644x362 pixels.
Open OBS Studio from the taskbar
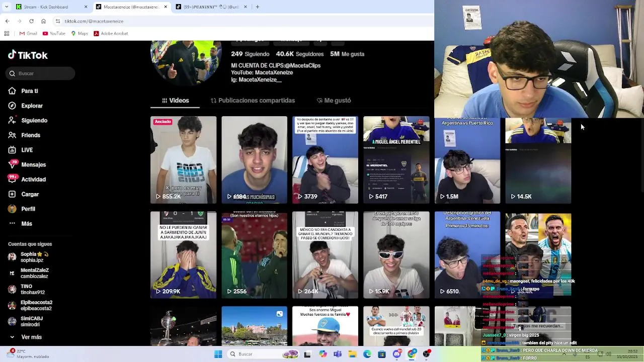[x=427, y=354]
